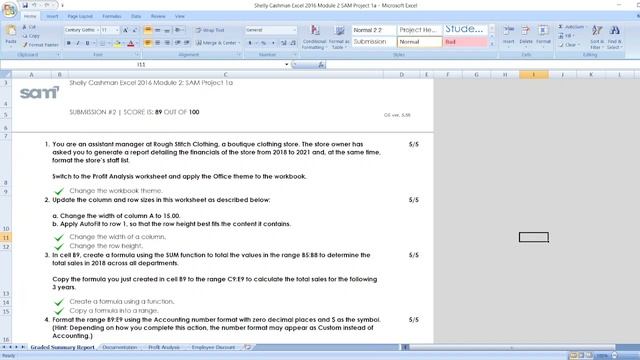The width and height of the screenshot is (640, 360).
Task: Open the Format cells menu
Action: pos(543,36)
